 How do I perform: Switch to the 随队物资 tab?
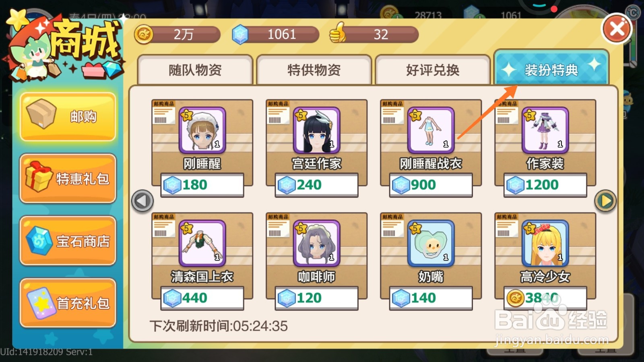point(195,70)
